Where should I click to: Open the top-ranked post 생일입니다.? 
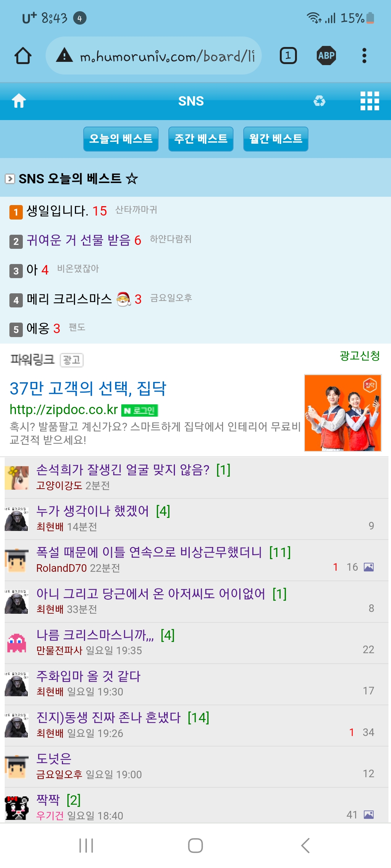(x=58, y=211)
